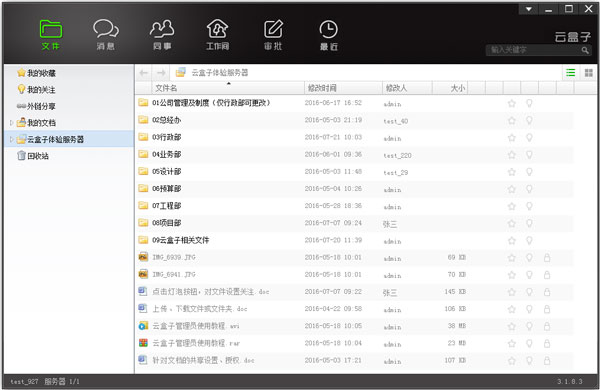Open the 09云盒子相关文件 folder
The image size is (600, 390).
coord(181,240)
